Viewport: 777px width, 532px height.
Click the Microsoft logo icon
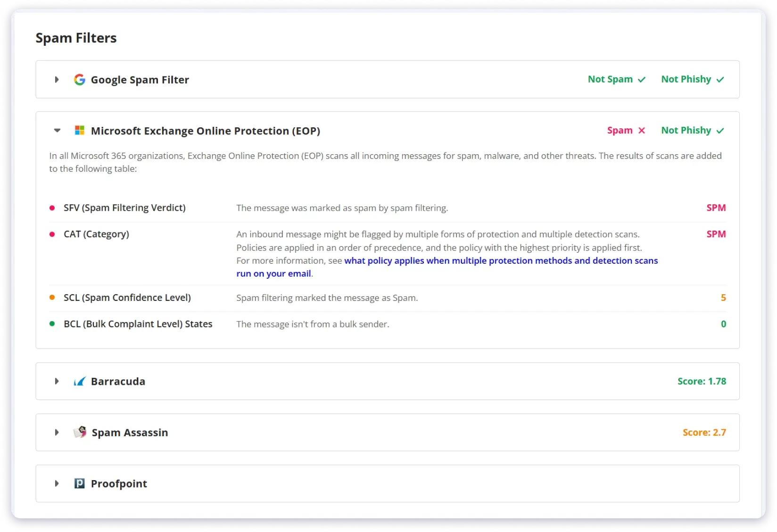[x=79, y=131]
